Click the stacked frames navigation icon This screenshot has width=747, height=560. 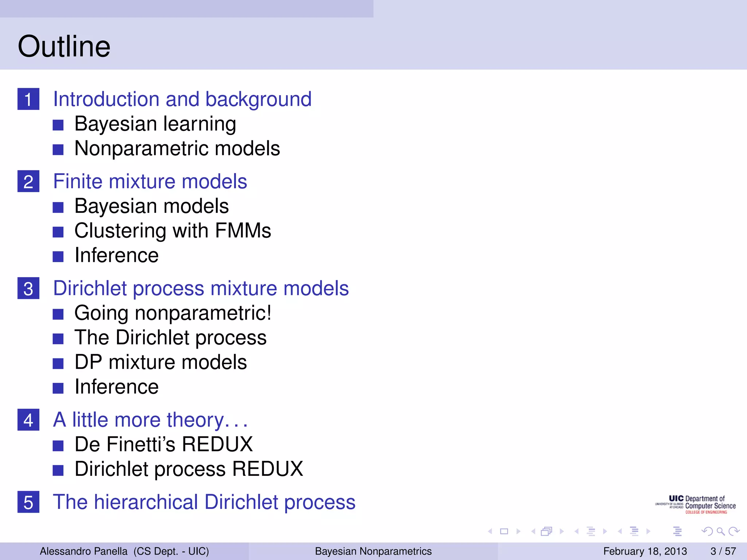547,531
